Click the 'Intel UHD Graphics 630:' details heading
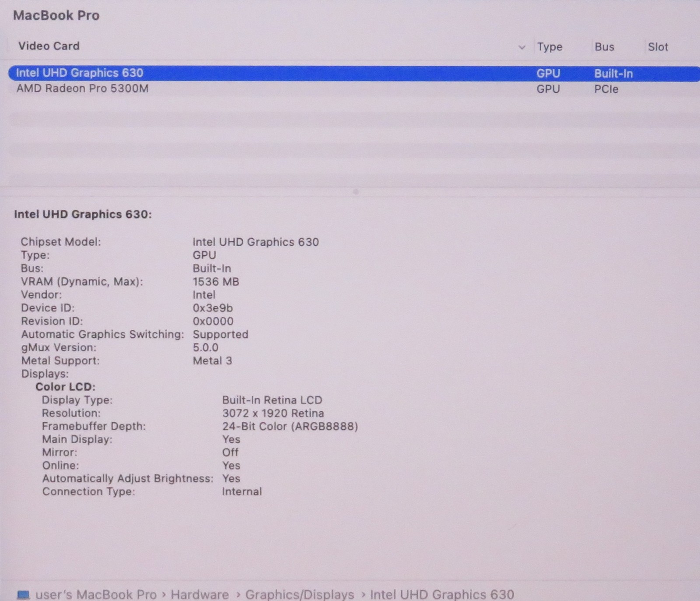 pyautogui.click(x=83, y=214)
